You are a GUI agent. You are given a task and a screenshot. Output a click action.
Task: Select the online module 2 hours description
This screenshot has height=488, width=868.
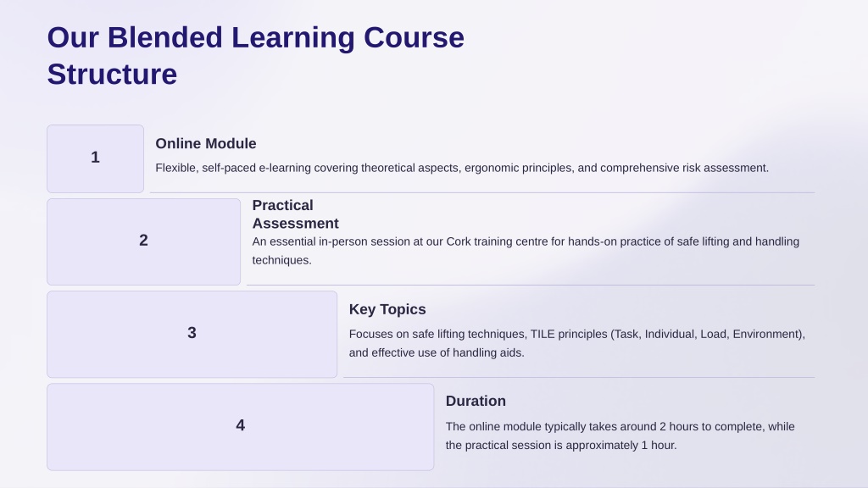click(620, 435)
